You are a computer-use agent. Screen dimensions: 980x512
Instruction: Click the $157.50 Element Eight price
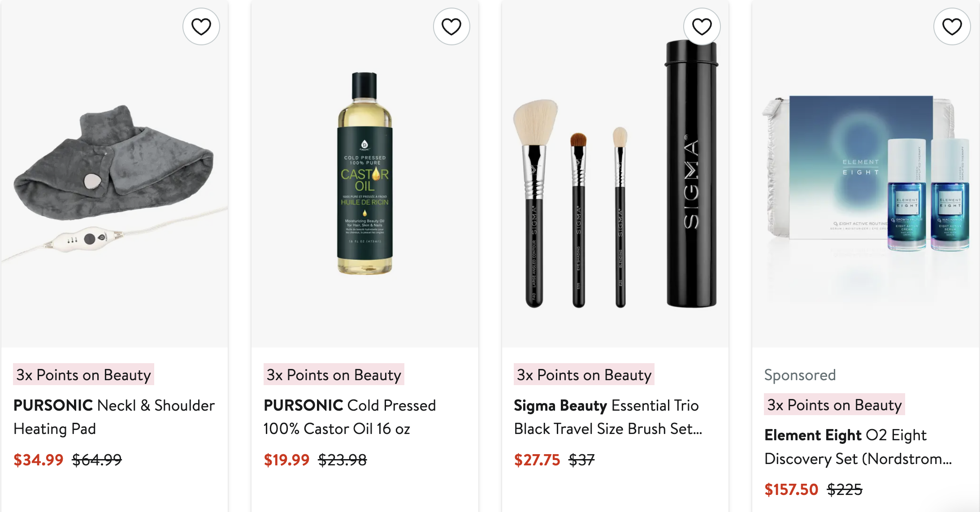[791, 490]
